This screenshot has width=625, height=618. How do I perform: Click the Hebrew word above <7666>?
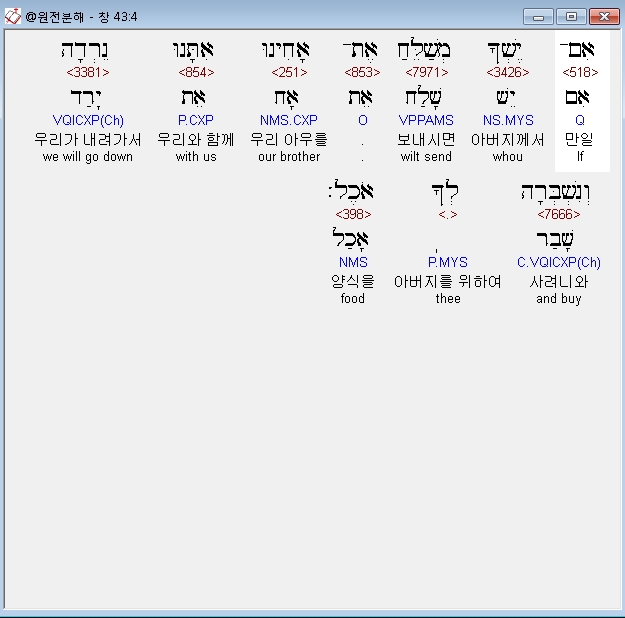[556, 193]
